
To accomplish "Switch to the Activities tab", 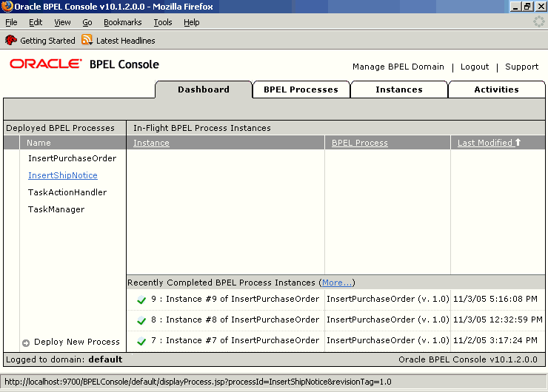I will click(496, 89).
